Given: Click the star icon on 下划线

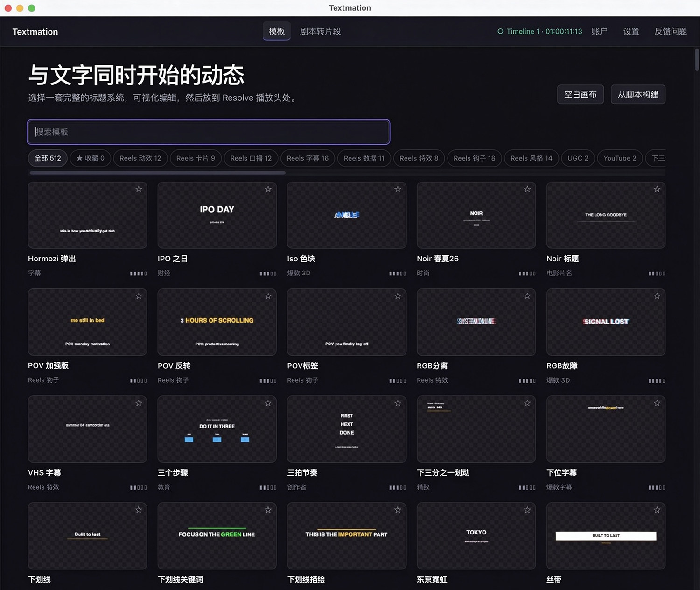Looking at the screenshot, I should coord(139,510).
